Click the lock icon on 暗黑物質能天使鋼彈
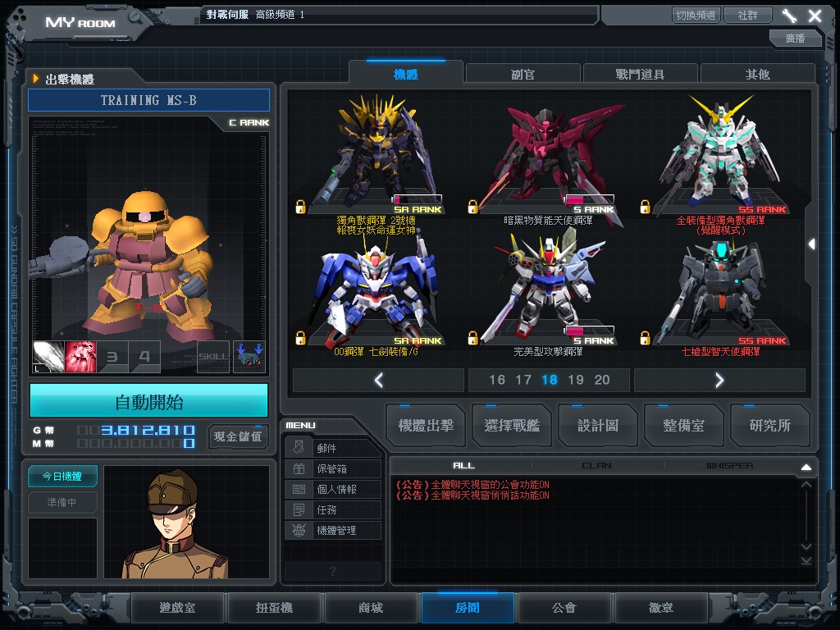Image resolution: width=840 pixels, height=630 pixels. tap(472, 206)
